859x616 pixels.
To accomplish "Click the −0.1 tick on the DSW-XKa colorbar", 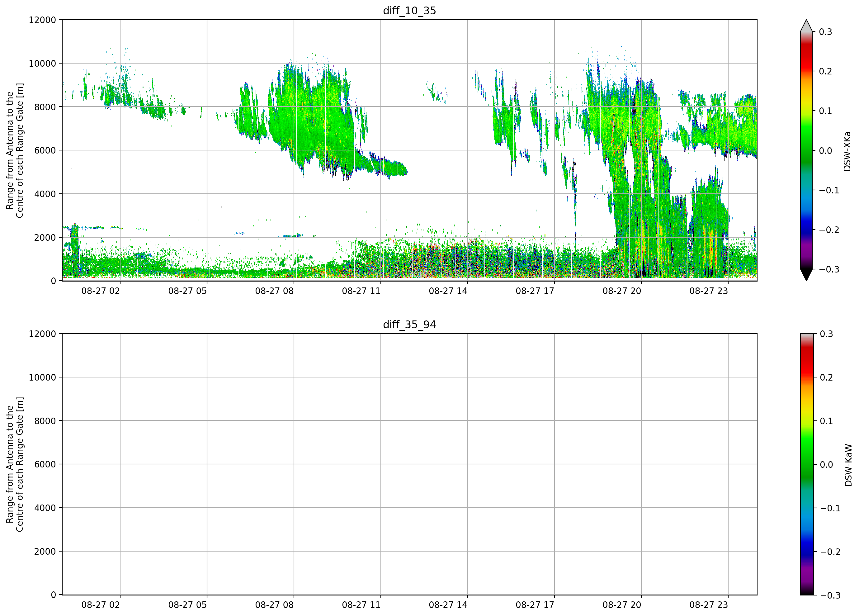I will point(829,190).
